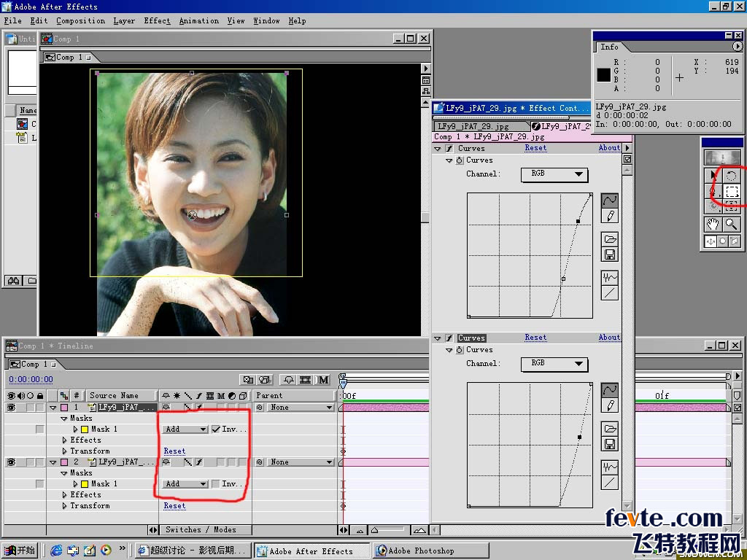Click the pink label color of layer 2

[64, 462]
